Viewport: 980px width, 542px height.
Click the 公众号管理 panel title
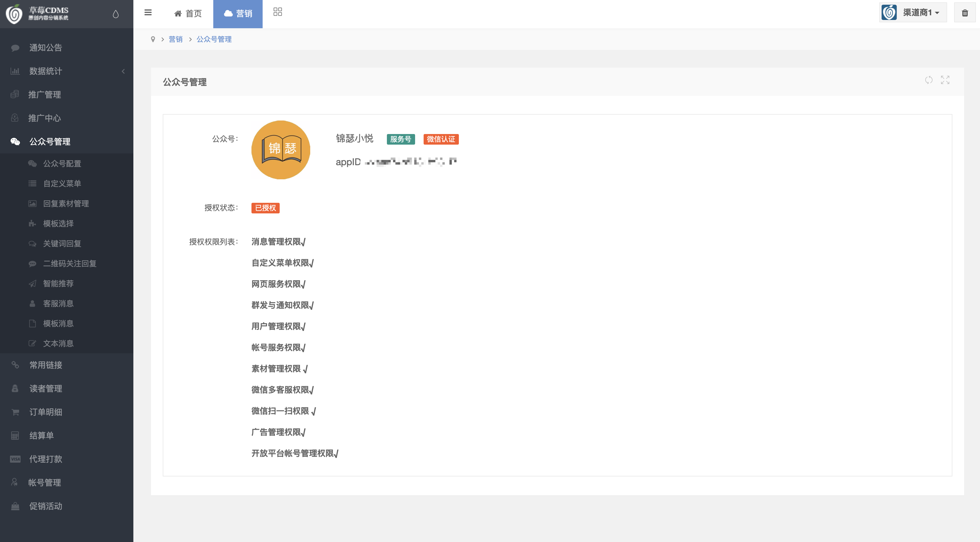pos(184,82)
